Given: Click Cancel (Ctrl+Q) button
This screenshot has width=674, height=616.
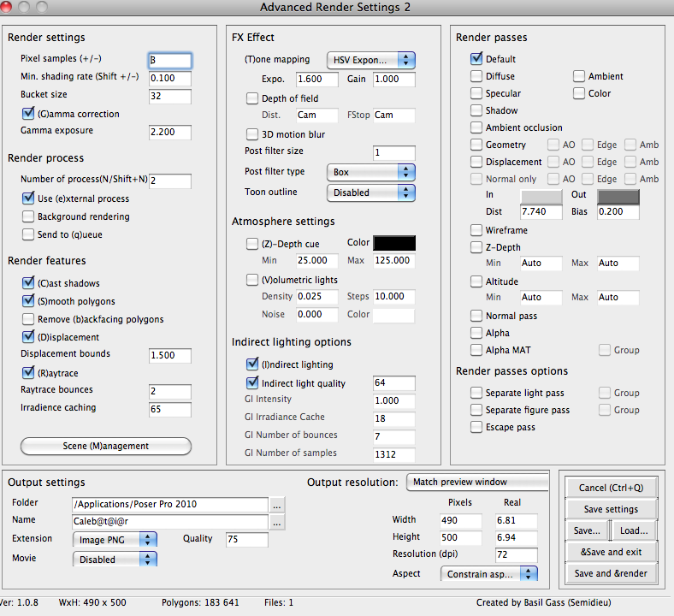Looking at the screenshot, I should [x=609, y=488].
